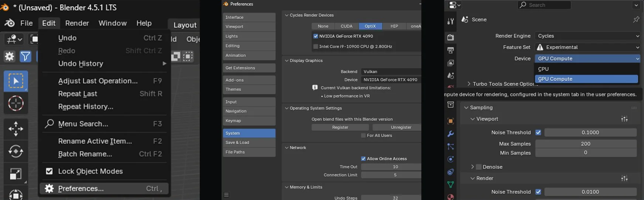Viewport: 644px width, 200px height.
Task: Select the CUDA render device type
Action: (346, 26)
